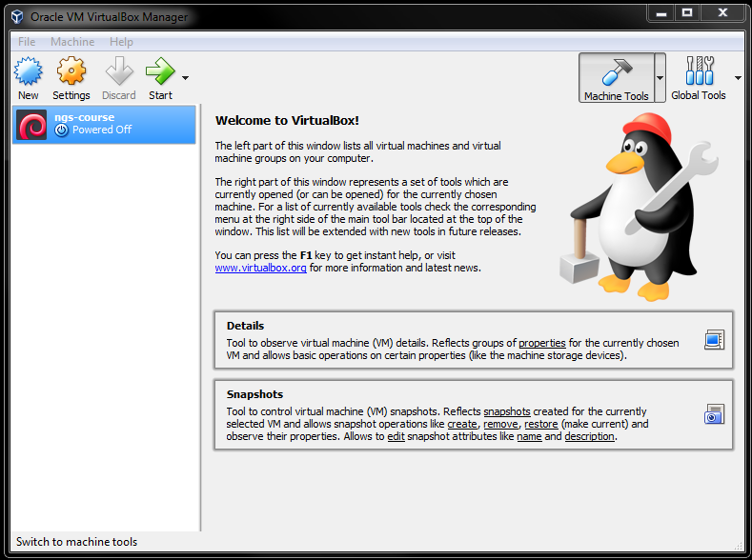
Task: Click the Powered Off status icon
Action: pos(61,130)
